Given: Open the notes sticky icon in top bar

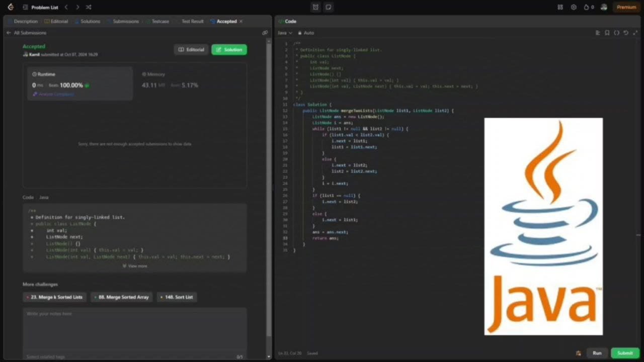Looking at the screenshot, I should coord(328,7).
